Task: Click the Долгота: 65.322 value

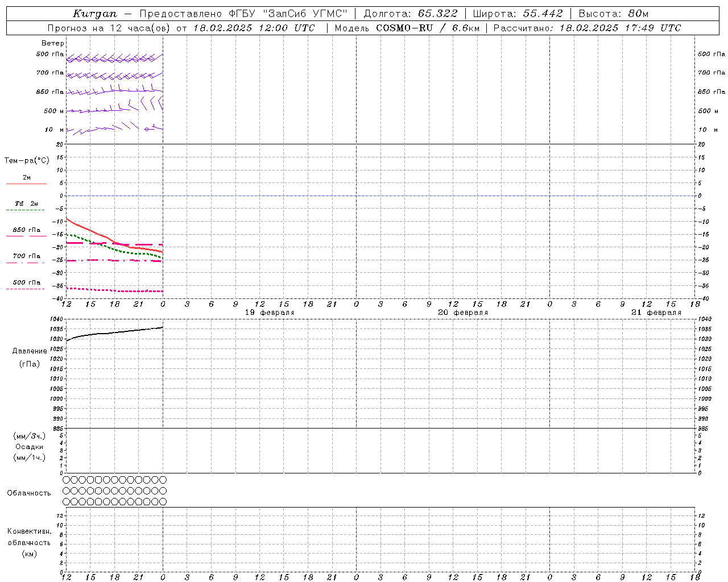Action: coord(410,14)
